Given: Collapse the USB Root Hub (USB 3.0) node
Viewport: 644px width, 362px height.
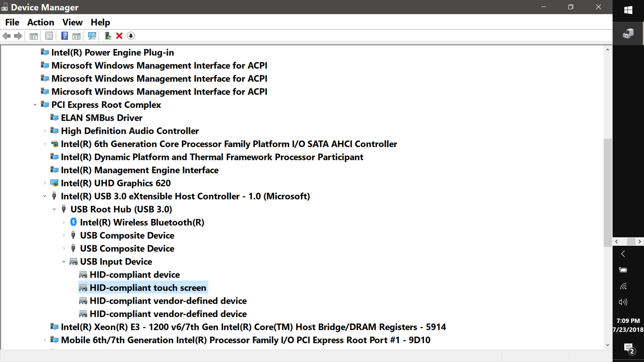Looking at the screenshot, I should point(54,210).
